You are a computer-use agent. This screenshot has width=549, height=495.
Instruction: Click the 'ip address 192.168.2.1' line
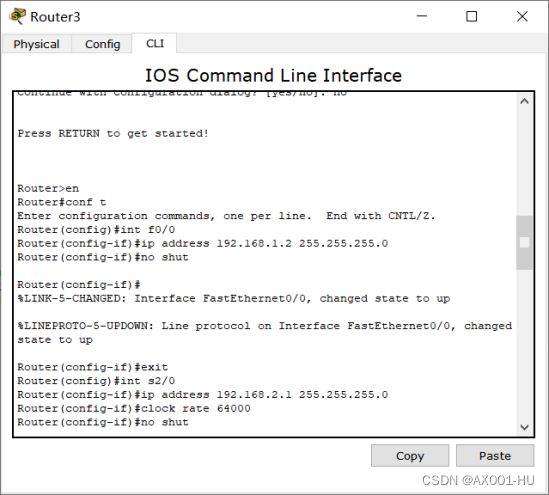click(203, 395)
